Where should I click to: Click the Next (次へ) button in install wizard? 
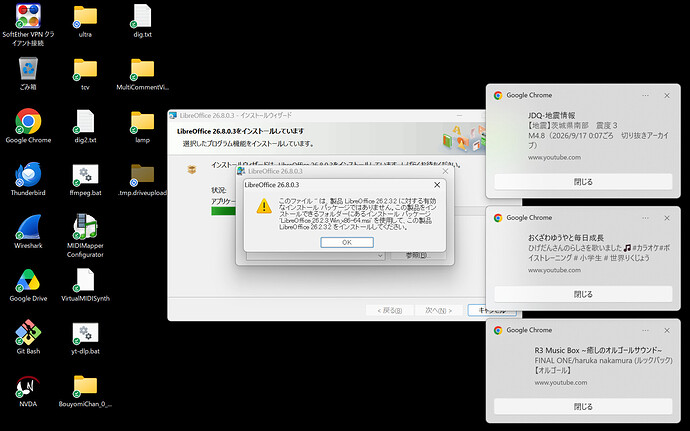438,310
